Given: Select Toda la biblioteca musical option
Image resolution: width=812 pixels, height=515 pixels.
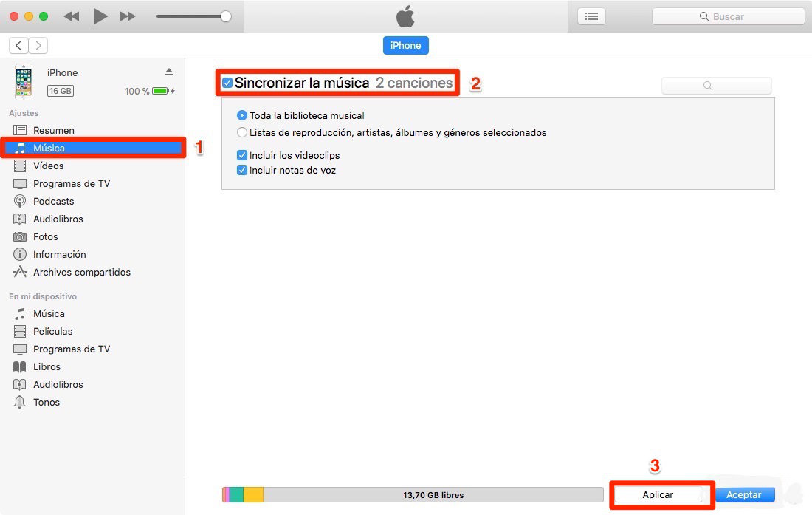Looking at the screenshot, I should 242,115.
